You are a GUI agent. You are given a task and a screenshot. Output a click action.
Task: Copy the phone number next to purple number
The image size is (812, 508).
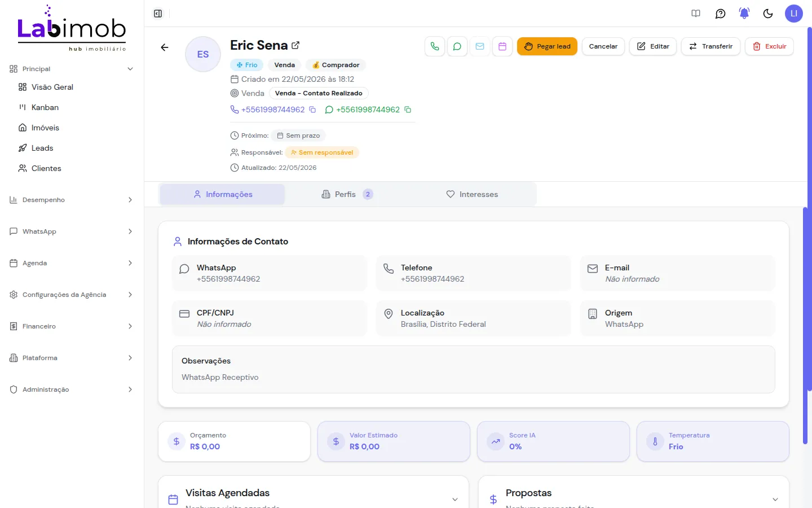coord(312,110)
